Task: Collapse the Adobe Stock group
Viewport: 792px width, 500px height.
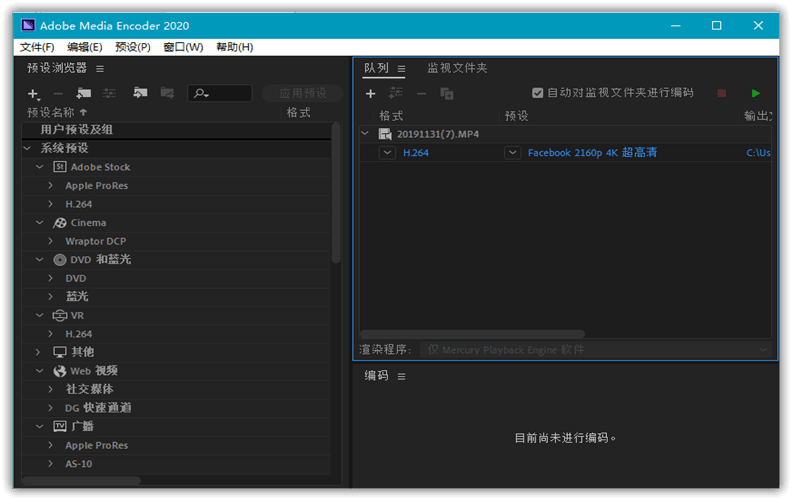Action: (x=40, y=167)
